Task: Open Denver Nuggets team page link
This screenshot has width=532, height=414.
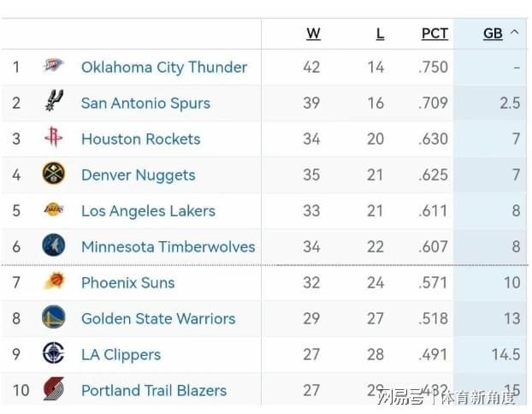Action: click(x=139, y=174)
